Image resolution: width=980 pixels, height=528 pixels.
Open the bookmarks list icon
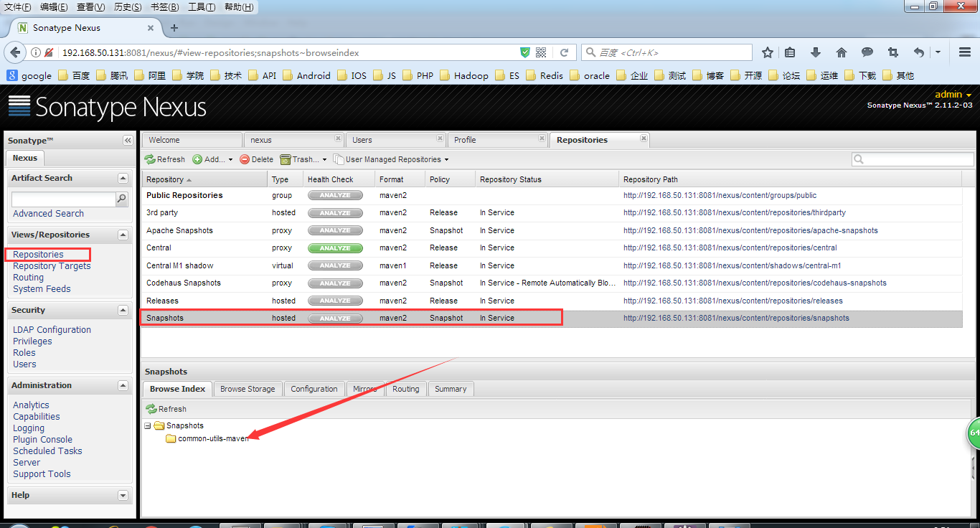pyautogui.click(x=790, y=52)
